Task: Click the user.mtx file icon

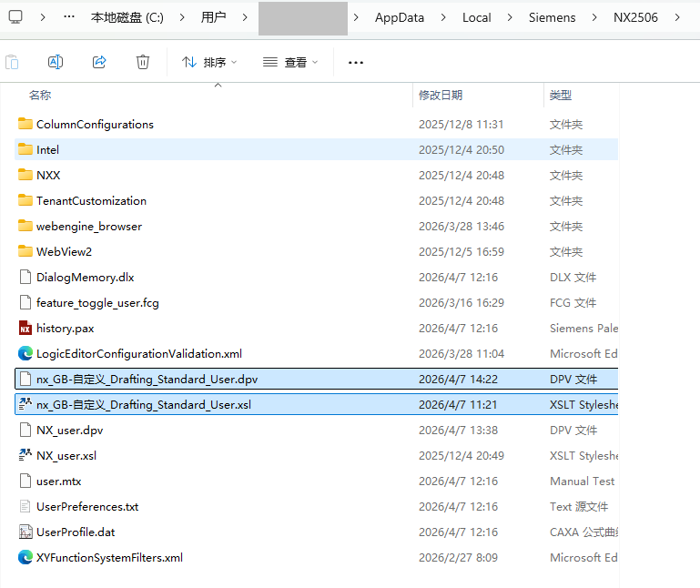Action: click(25, 481)
